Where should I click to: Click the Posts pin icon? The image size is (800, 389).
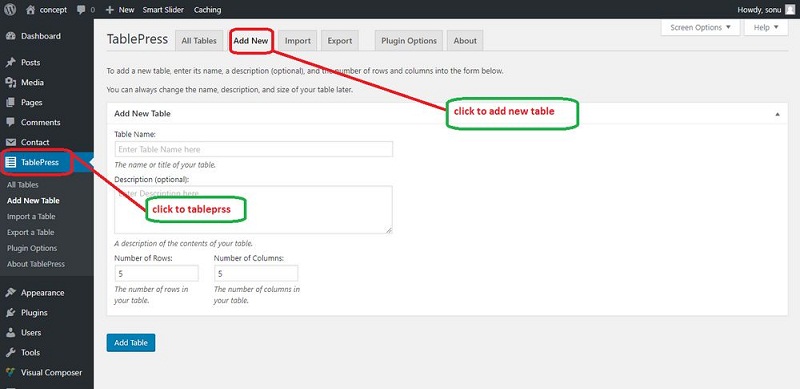pos(11,62)
